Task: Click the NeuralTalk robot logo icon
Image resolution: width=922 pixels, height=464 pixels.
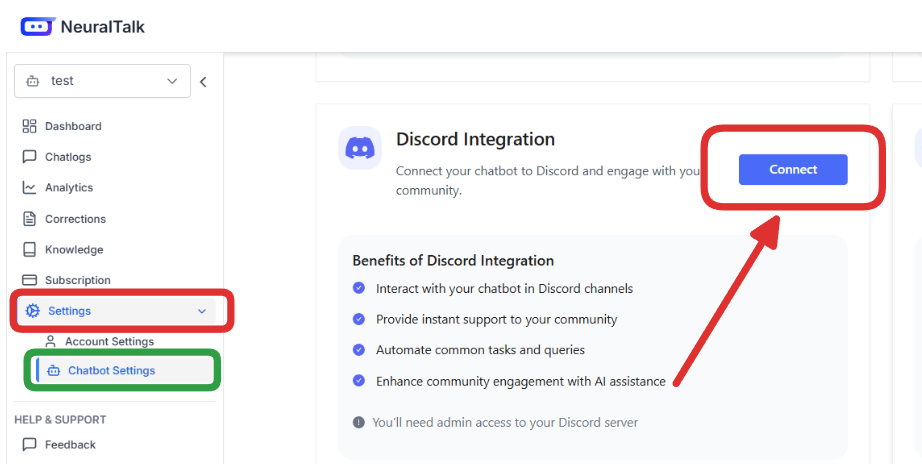Action: coord(38,27)
